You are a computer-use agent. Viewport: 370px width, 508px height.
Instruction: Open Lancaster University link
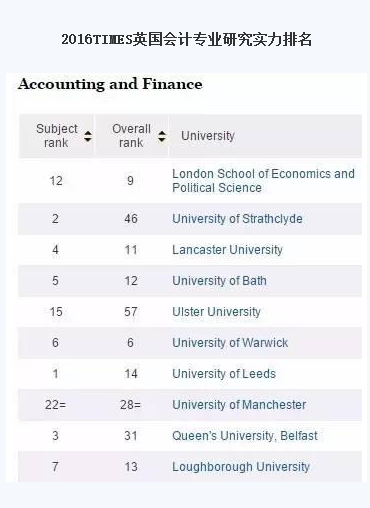point(227,250)
